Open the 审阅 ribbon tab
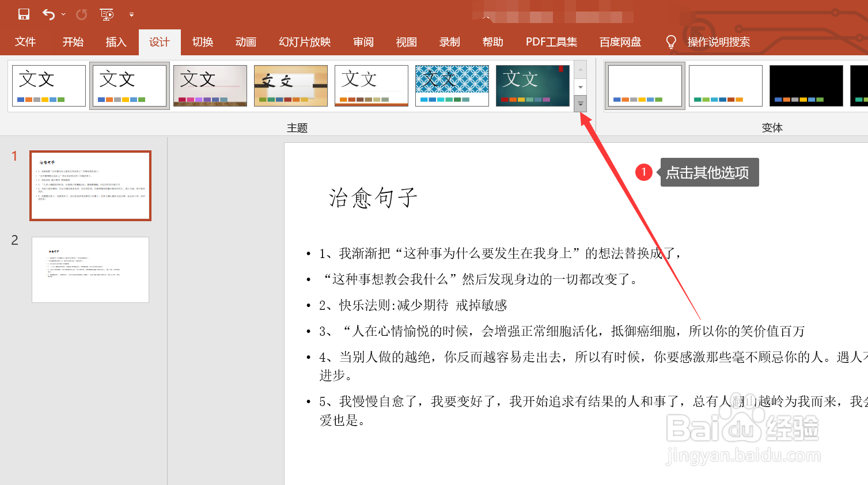Screen dimensions: 868x485 tap(363, 42)
